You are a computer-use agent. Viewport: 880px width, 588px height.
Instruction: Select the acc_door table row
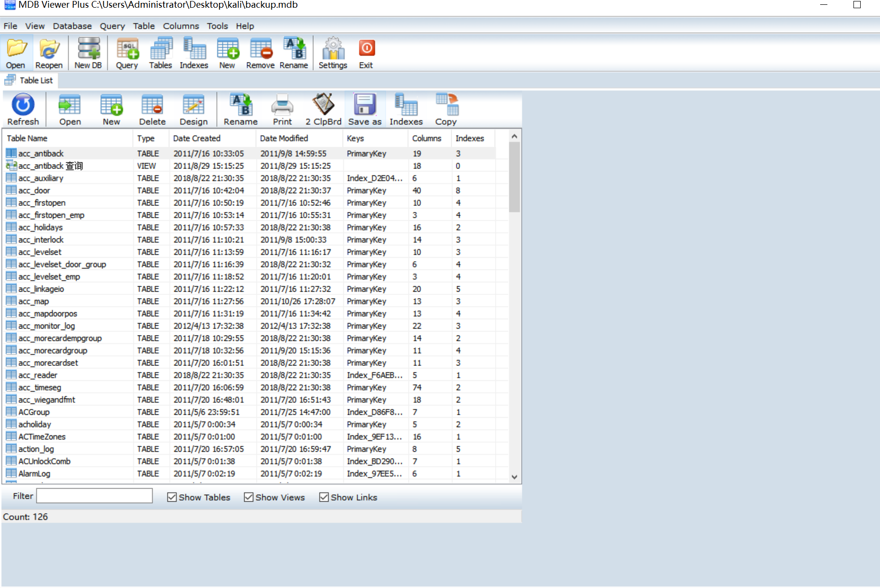point(34,191)
